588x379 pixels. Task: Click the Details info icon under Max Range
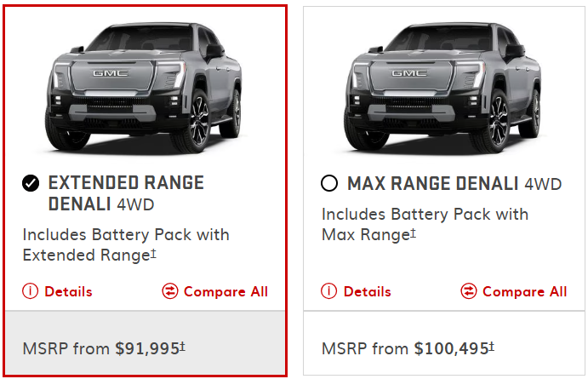[329, 291]
